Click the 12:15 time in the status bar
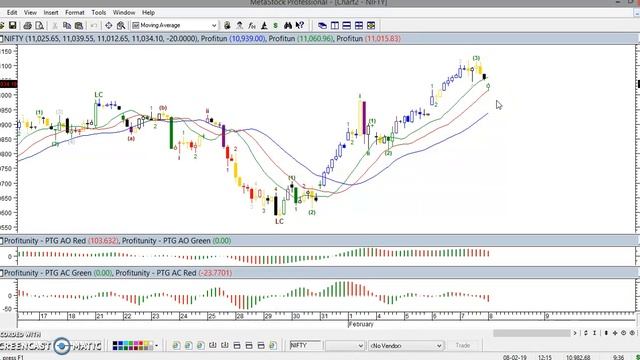Image resolution: width=640 pixels, height=360 pixels. click(x=545, y=358)
